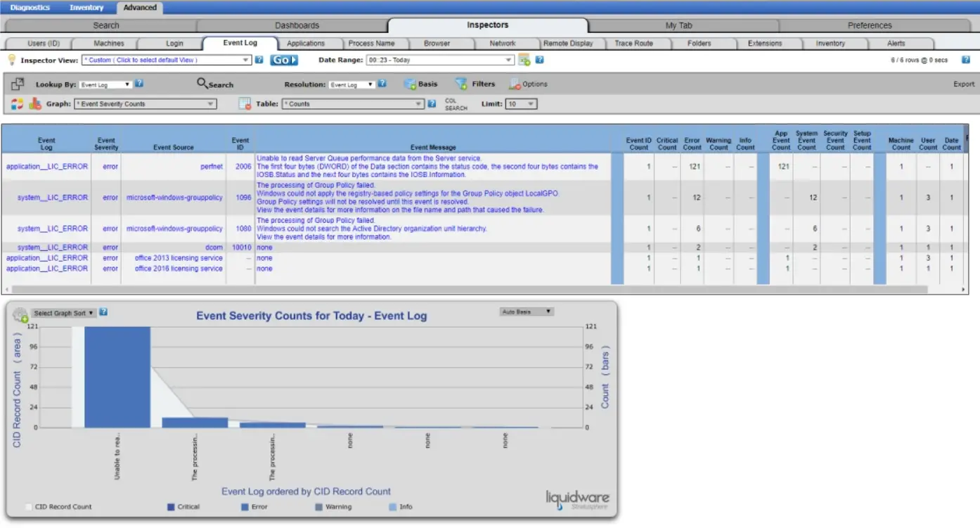Click the table icon beside Table label
This screenshot has height=528, width=980.
click(x=244, y=103)
